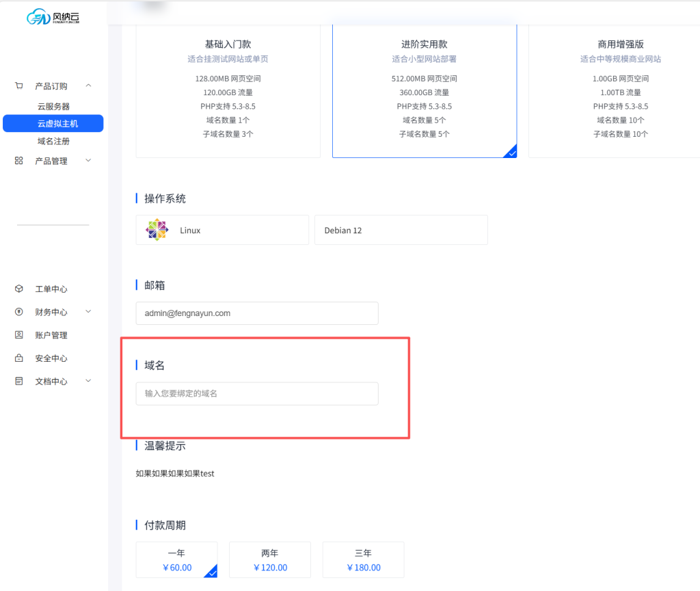This screenshot has width=700, height=591.
Task: Click the 域名 input field
Action: tap(257, 394)
